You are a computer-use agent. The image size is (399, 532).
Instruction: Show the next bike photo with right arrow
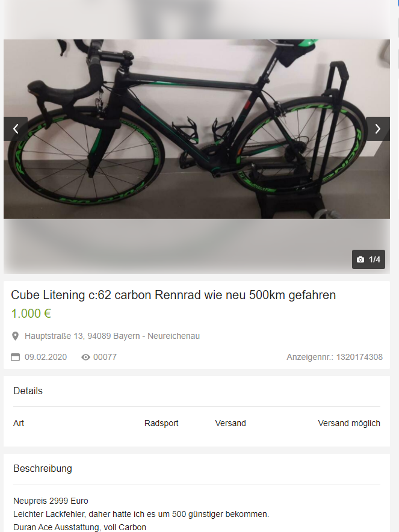click(x=377, y=129)
